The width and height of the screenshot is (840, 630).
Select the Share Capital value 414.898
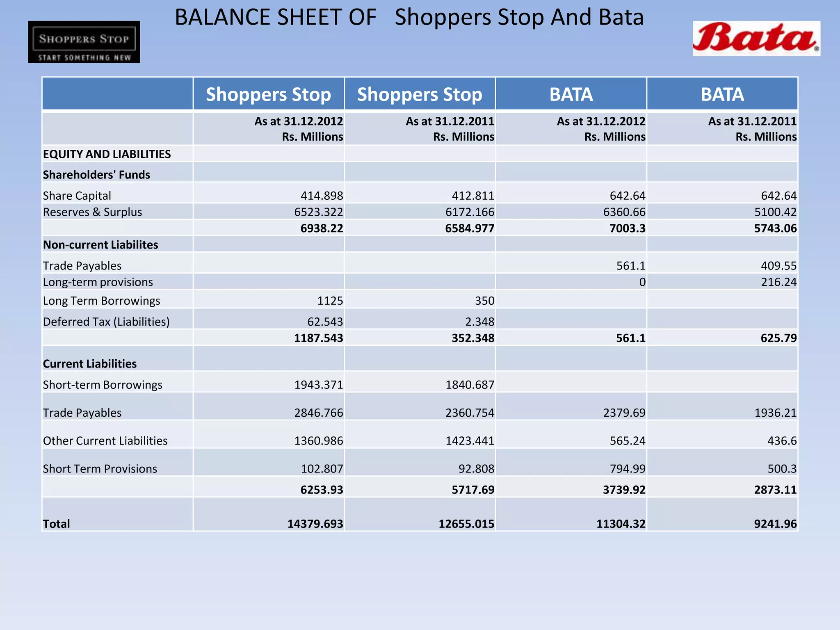coord(322,196)
